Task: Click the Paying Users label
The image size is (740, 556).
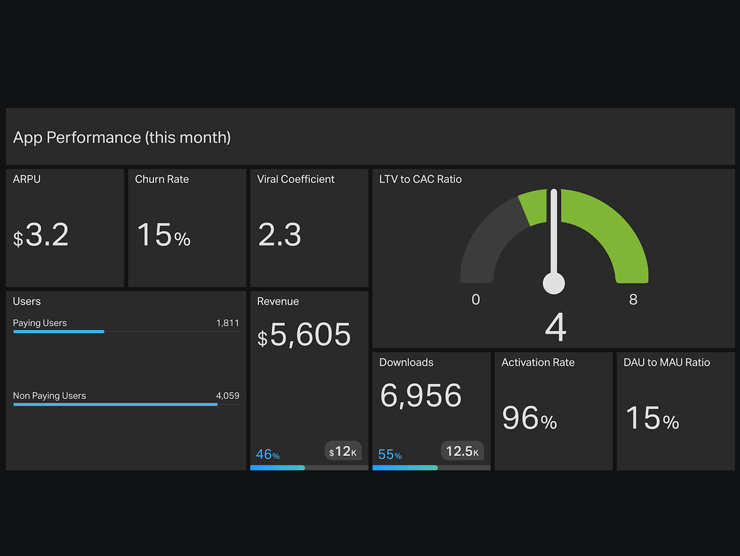Action: [x=40, y=323]
